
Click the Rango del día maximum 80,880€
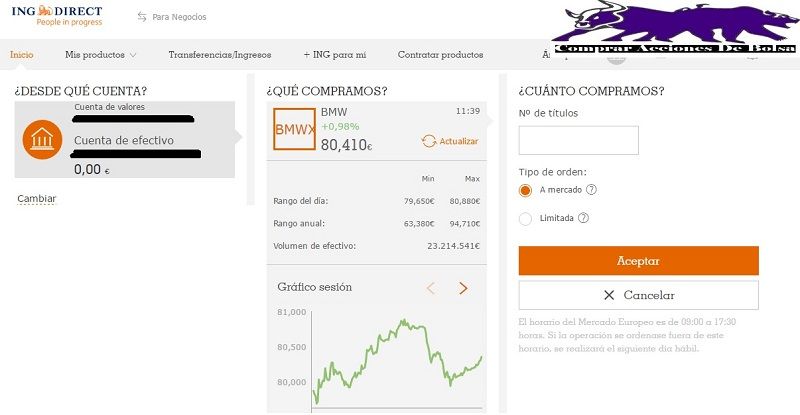465,201
